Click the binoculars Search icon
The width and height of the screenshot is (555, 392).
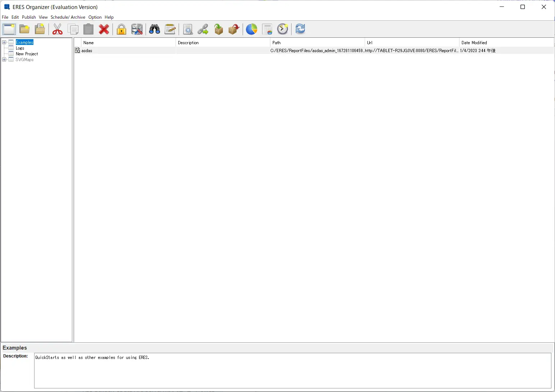click(155, 29)
